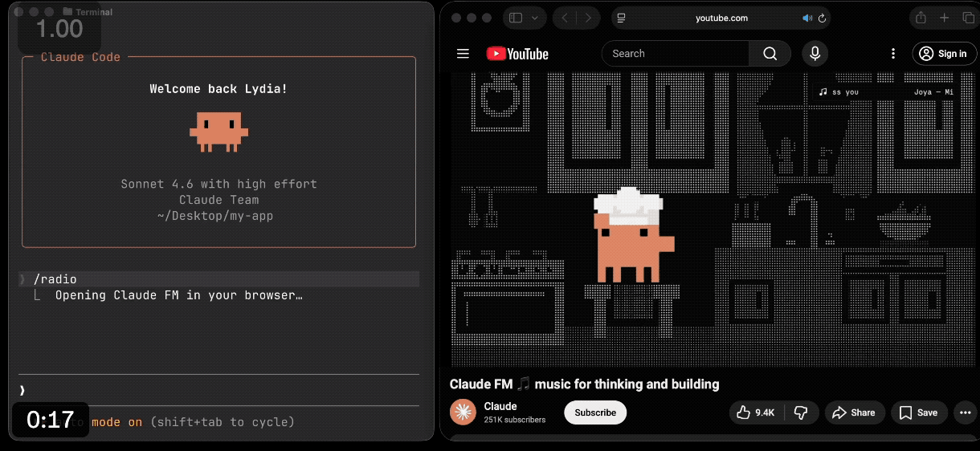This screenshot has height=451, width=980.
Task: Open a new tab with the plus icon
Action: pos(945,18)
